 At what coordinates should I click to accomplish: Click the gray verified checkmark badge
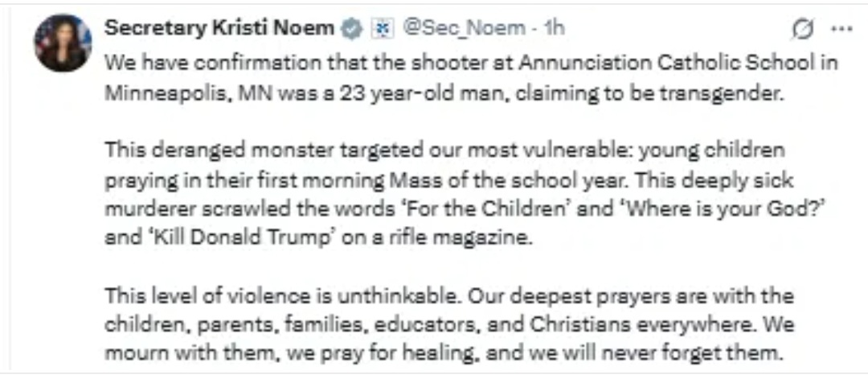pos(350,29)
